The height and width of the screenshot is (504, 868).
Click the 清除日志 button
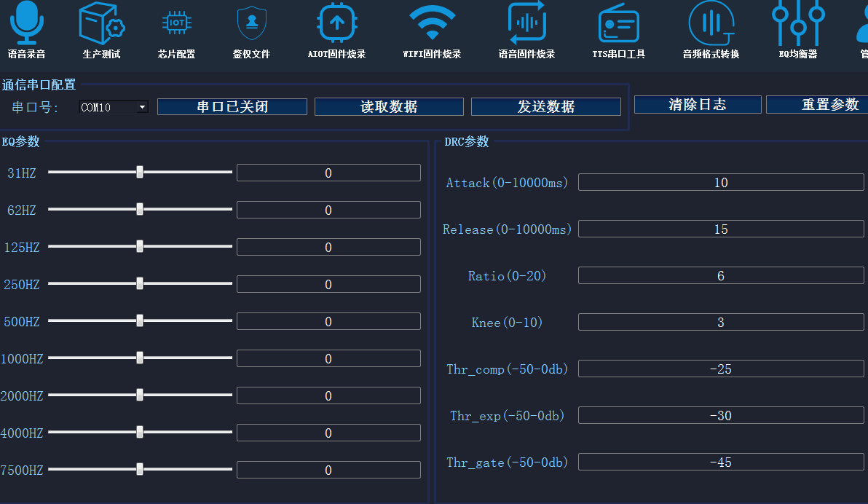click(697, 105)
